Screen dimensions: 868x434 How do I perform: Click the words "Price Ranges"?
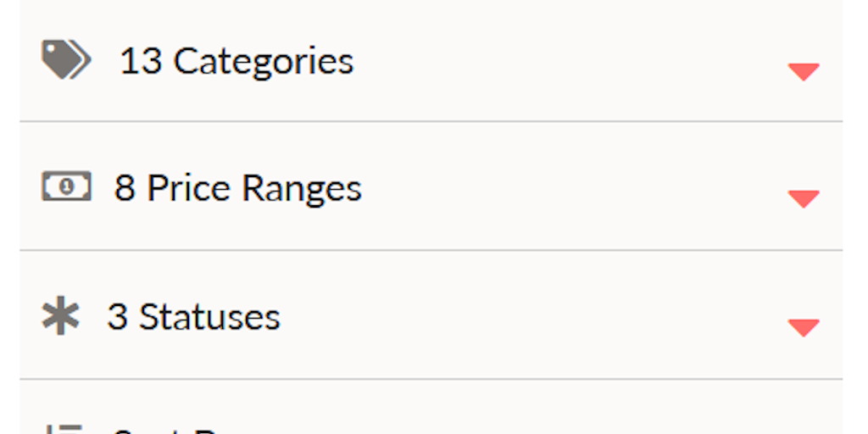pos(254,188)
